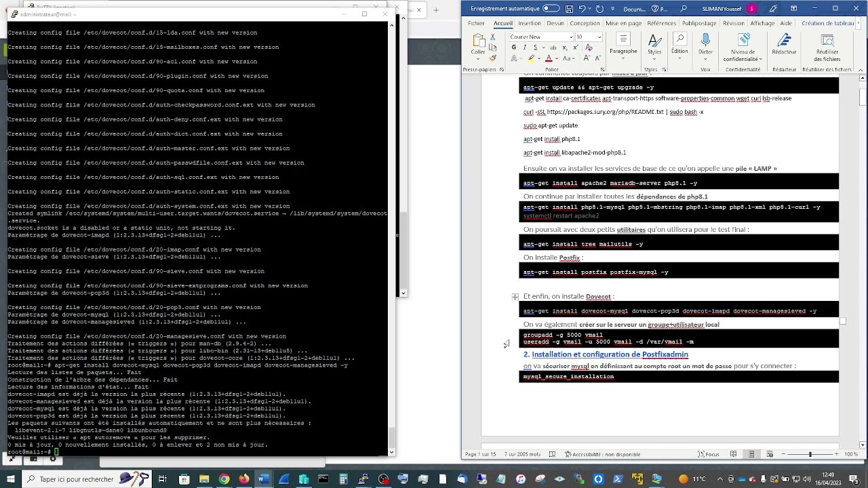Image resolution: width=868 pixels, height=488 pixels.
Task: Open Niveau de confidentialité button
Action: pos(743,47)
